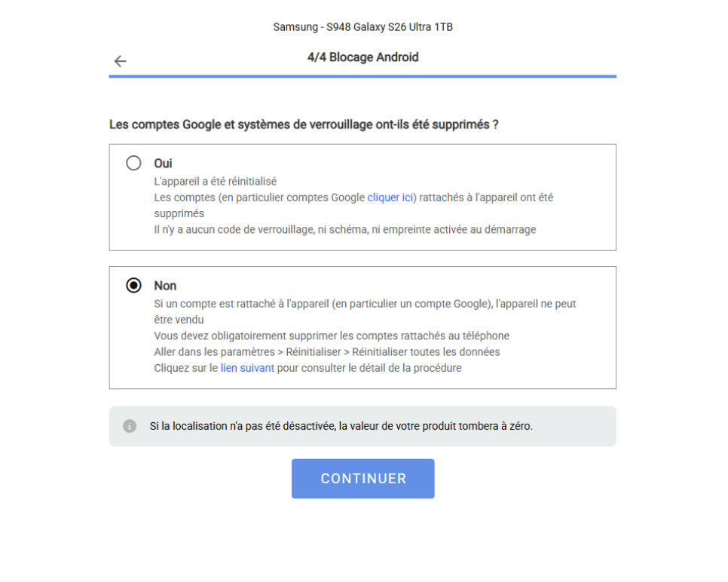The width and height of the screenshot is (728, 582).
Task: Click the localisation warning message text
Action: (341, 427)
